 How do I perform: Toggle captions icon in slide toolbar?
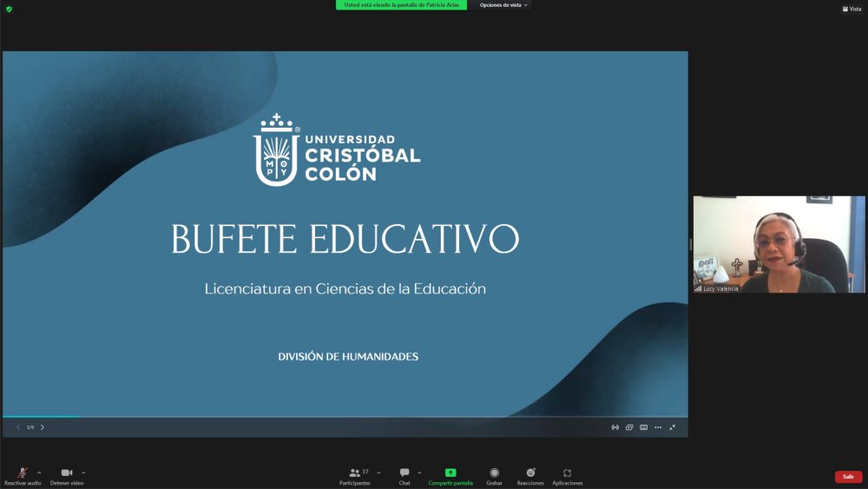coord(644,427)
